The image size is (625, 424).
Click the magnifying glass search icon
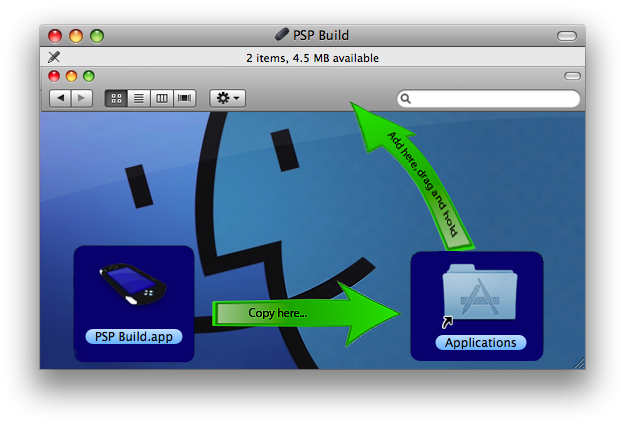click(406, 98)
